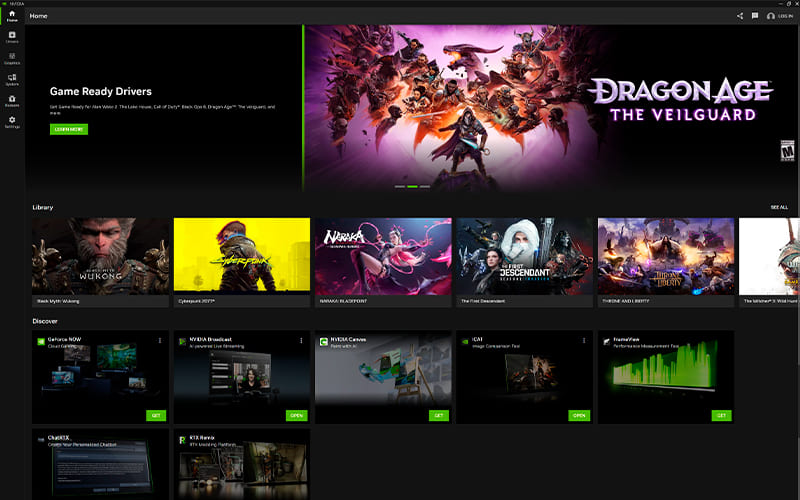Click LOG IN at top right
This screenshot has height=500, width=800.
tap(778, 16)
